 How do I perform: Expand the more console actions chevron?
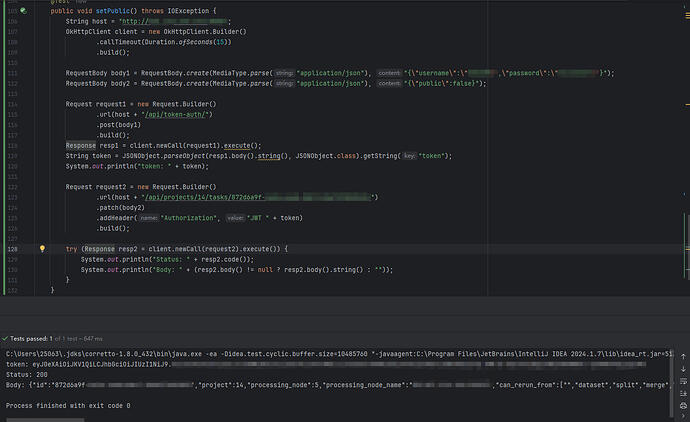pos(683,416)
